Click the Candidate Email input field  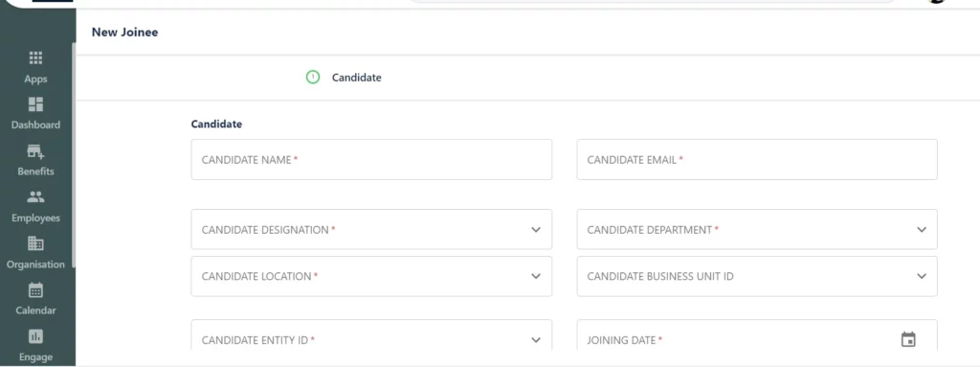[x=757, y=160]
